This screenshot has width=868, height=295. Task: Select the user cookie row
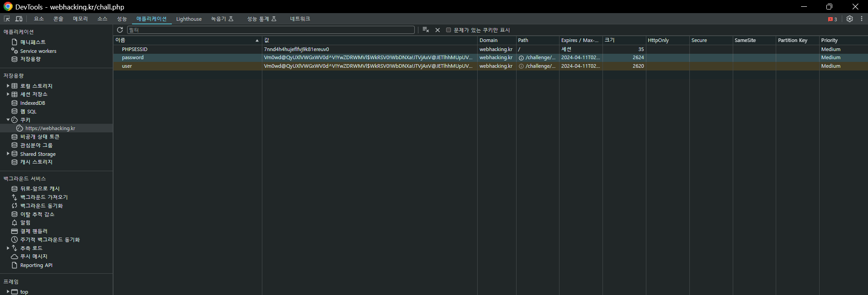[x=490, y=66]
